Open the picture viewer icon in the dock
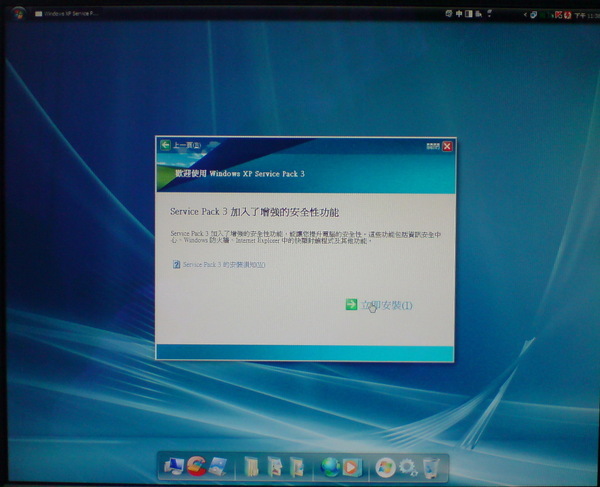 coord(218,466)
